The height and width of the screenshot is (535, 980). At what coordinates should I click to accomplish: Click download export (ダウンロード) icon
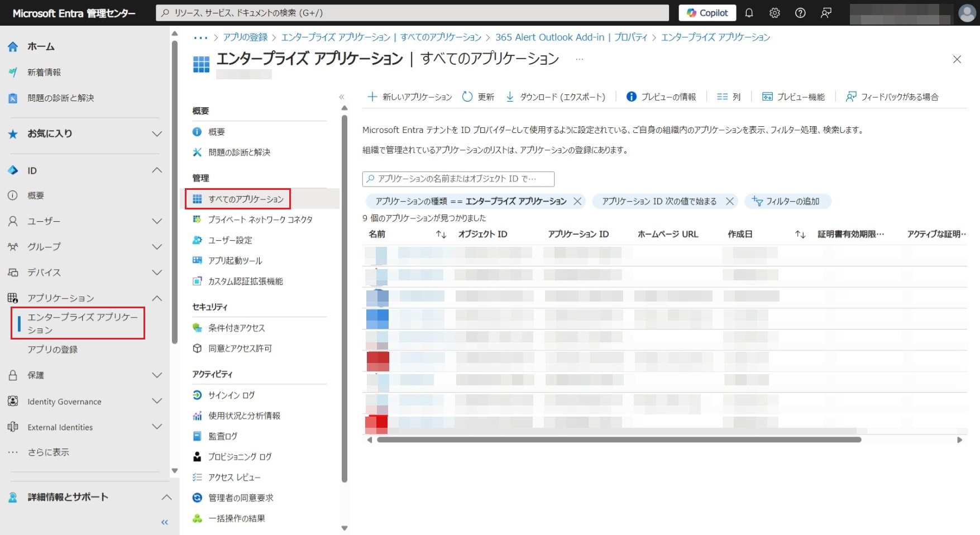[510, 97]
